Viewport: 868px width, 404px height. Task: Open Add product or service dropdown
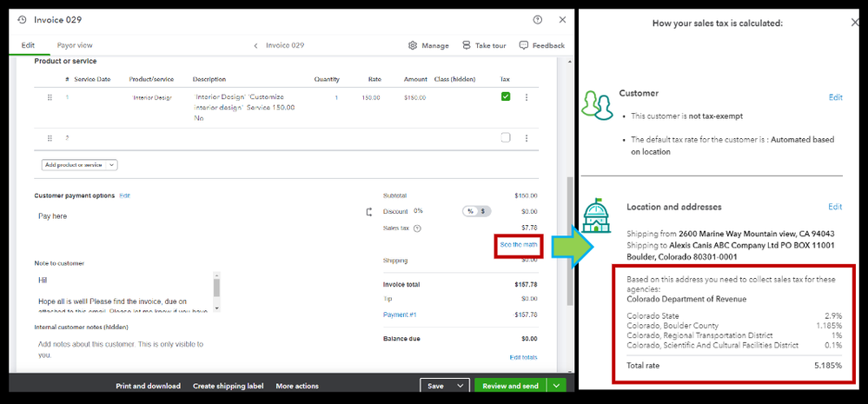[x=111, y=165]
